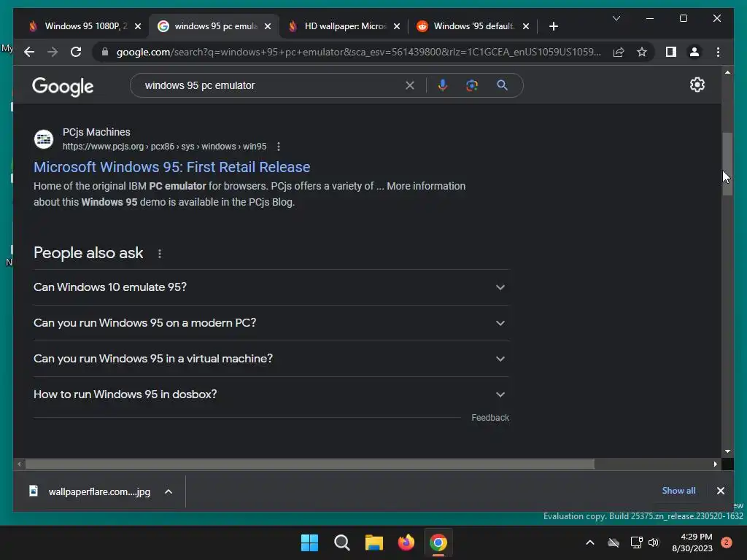Viewport: 747px width, 560px height.
Task: Open the clock showing 4:29 PM
Action: 692,542
